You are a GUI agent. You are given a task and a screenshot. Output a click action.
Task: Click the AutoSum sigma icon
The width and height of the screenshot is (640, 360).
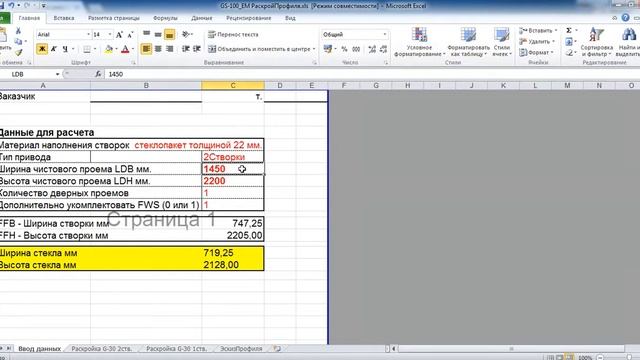point(569,31)
